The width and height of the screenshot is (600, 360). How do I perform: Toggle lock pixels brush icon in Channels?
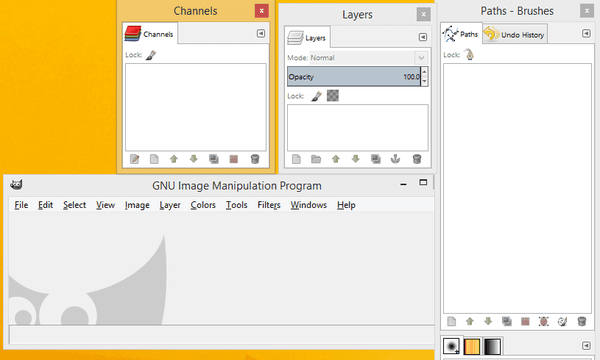[x=151, y=55]
